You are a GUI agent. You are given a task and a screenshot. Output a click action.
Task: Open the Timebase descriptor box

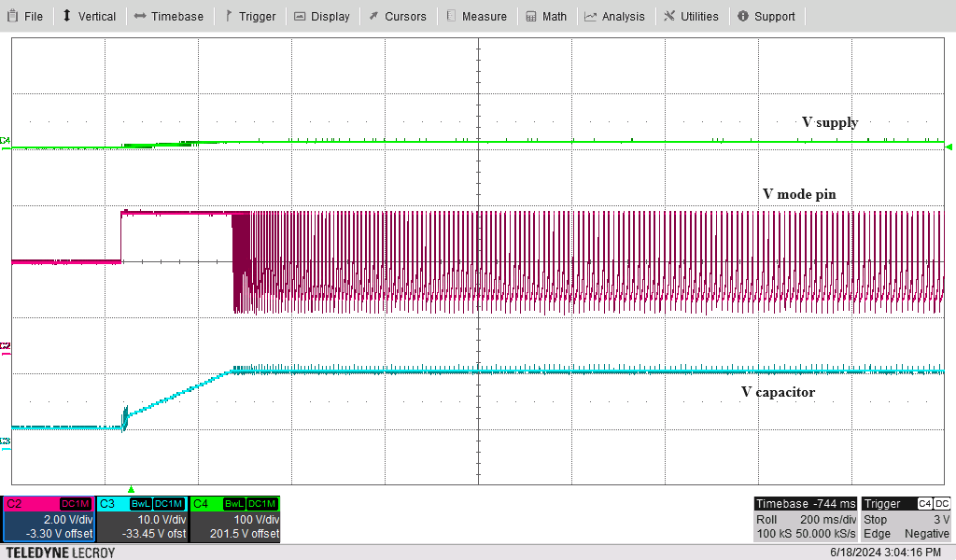[x=805, y=519]
